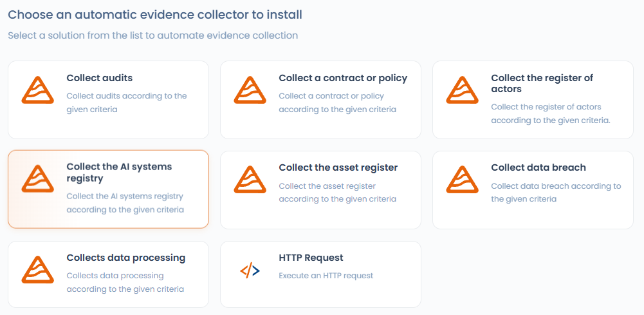Image resolution: width=644 pixels, height=315 pixels.
Task: Click the register of actors icon
Action: pos(462,90)
